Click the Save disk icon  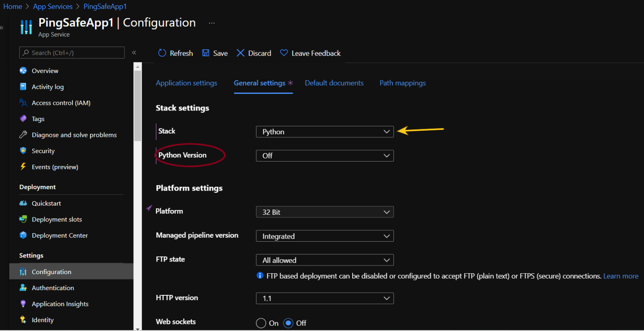(206, 53)
